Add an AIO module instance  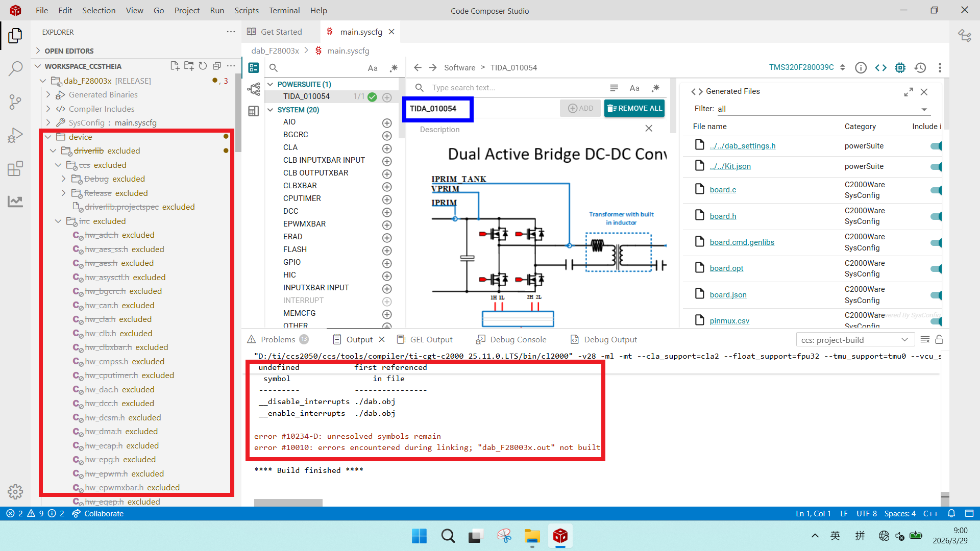point(387,123)
